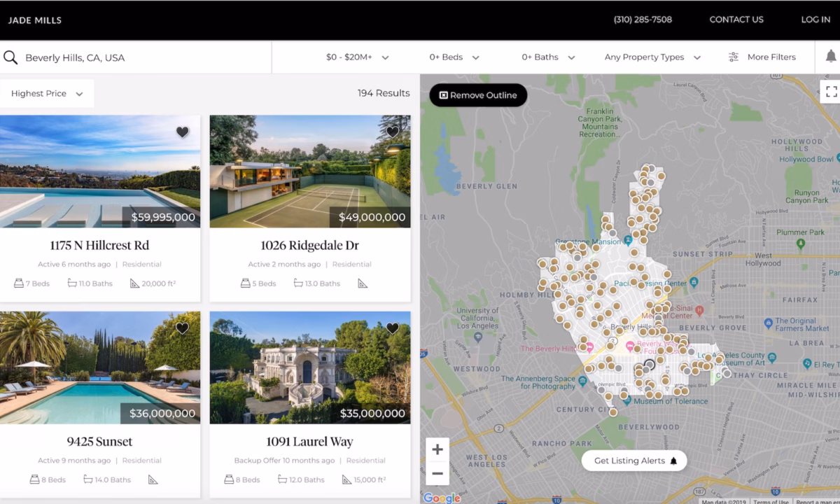Expand the map to fullscreen
The image size is (840, 504).
tap(832, 91)
